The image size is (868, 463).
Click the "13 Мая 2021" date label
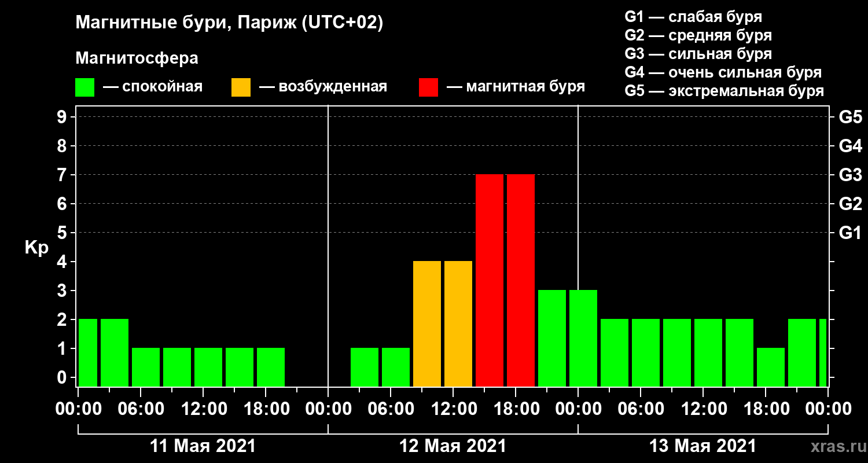[x=703, y=446]
